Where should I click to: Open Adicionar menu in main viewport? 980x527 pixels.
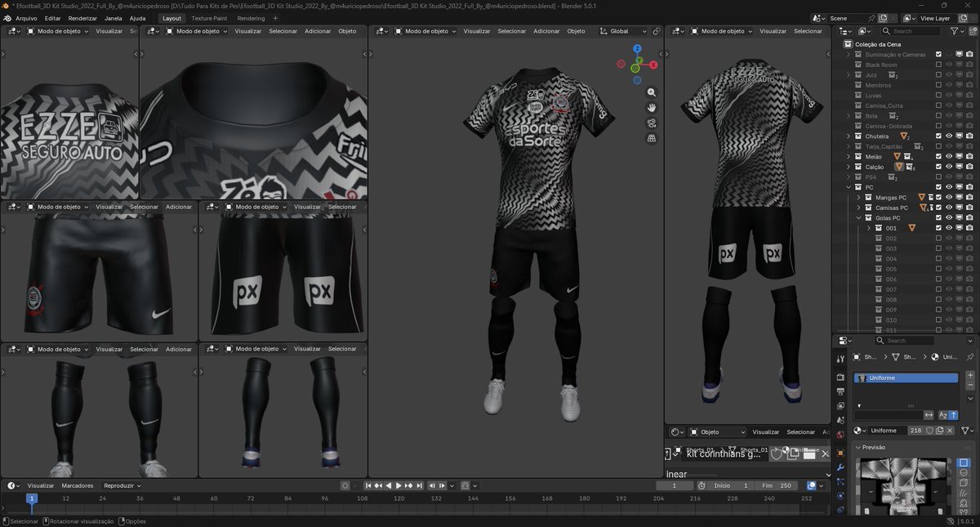tap(546, 31)
